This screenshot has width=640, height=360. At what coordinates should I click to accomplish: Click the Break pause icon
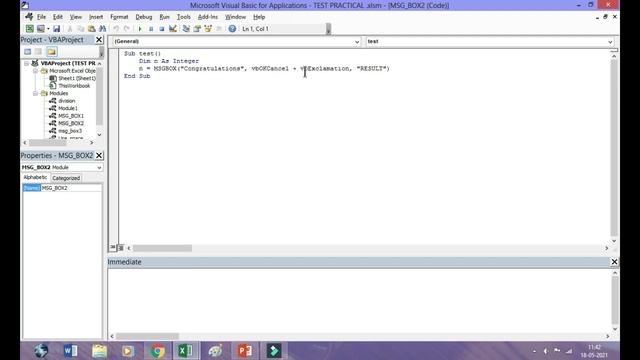151,29
